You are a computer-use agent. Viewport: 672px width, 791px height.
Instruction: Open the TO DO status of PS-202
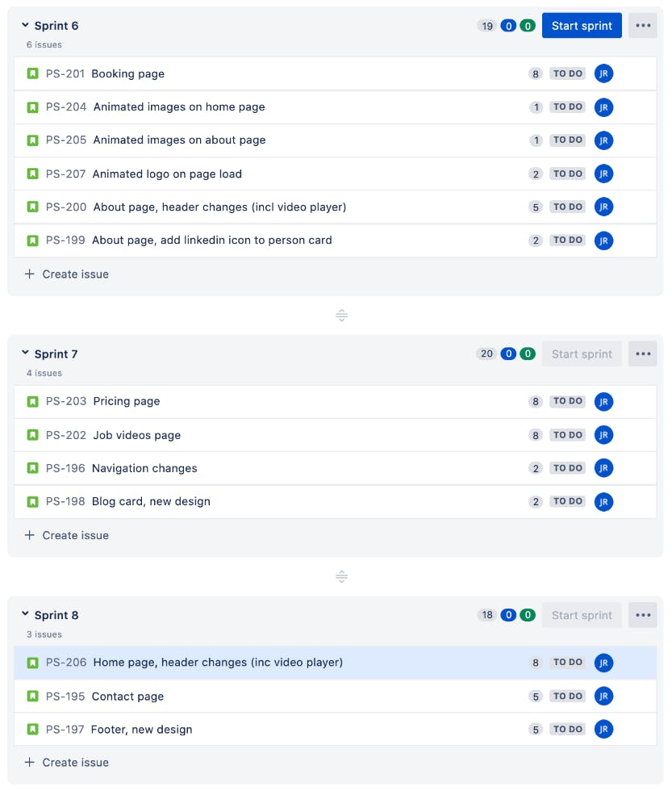[568, 435]
